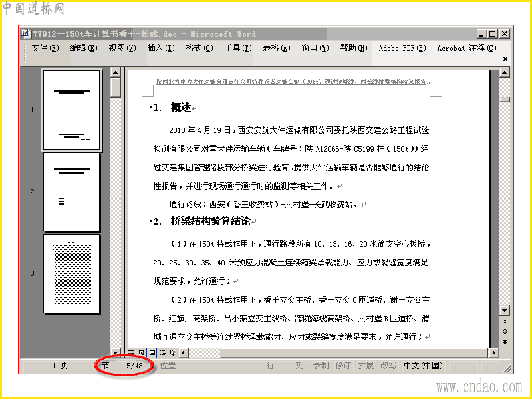
Task: Switch to Normal view icon
Action: (131, 353)
